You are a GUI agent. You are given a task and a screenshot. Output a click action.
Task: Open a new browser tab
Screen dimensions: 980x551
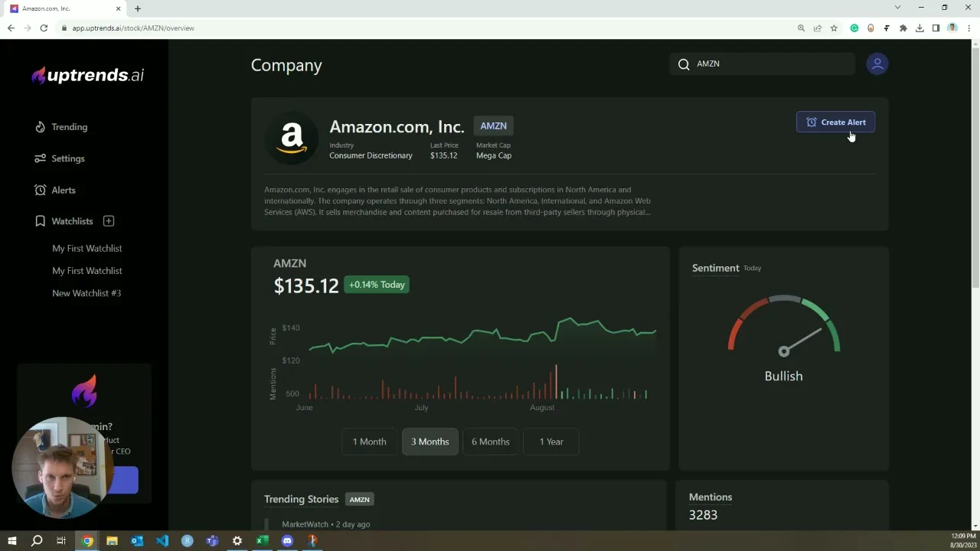click(x=138, y=8)
